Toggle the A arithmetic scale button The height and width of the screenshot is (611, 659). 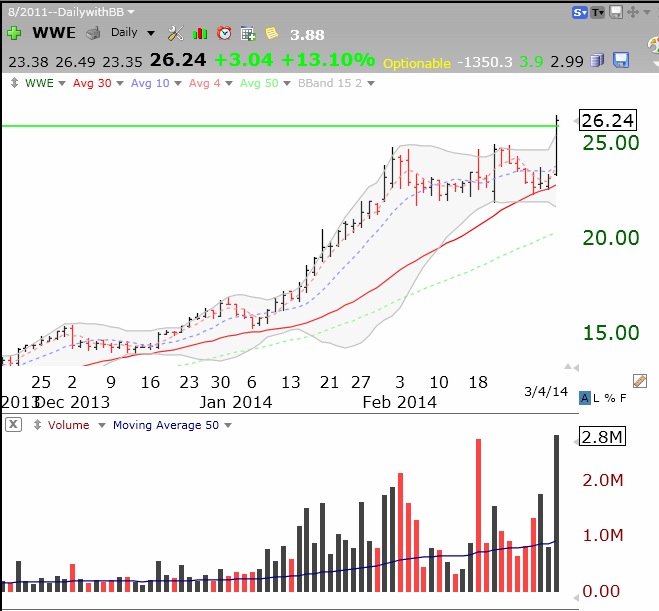[585, 398]
